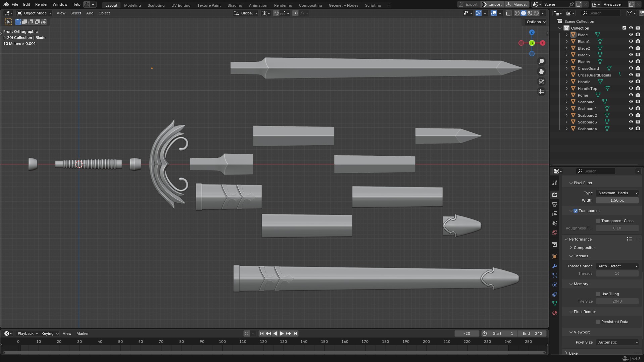
Task: Click the End frame field showing 240
Action: pos(532,333)
